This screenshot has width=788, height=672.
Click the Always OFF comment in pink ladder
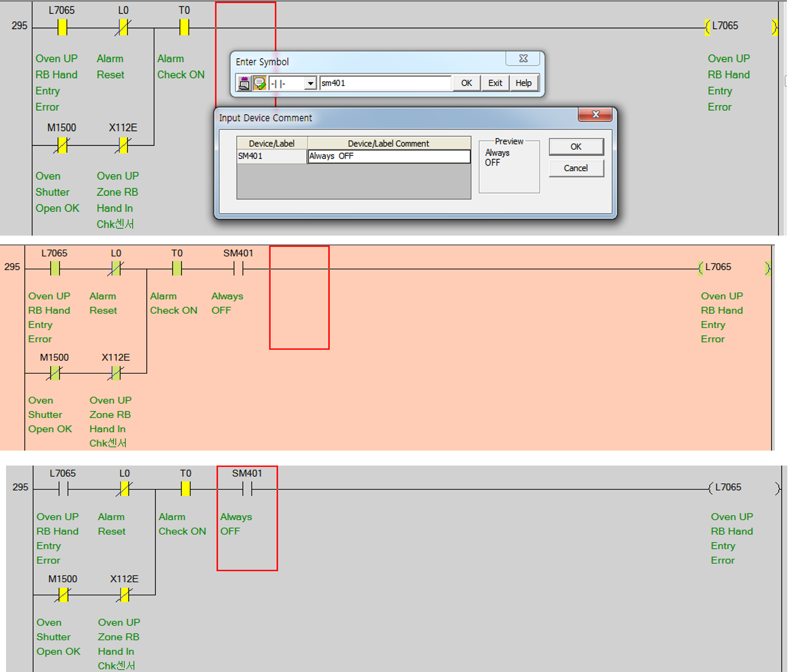227,303
